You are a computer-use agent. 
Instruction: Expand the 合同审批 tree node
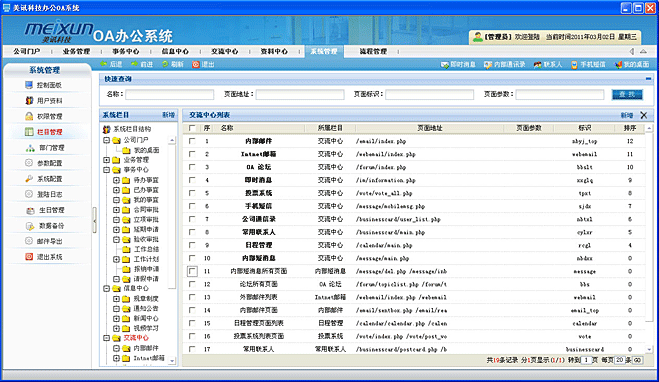[x=116, y=209]
